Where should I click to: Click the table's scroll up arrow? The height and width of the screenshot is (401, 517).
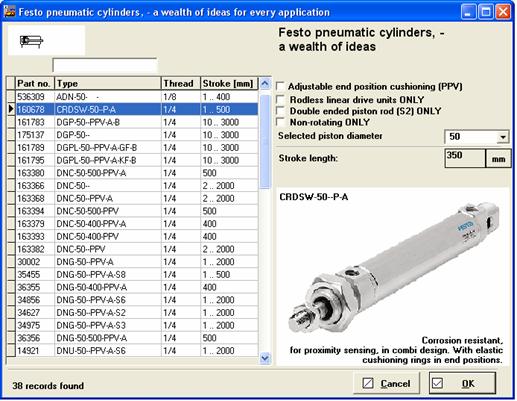tap(265, 83)
